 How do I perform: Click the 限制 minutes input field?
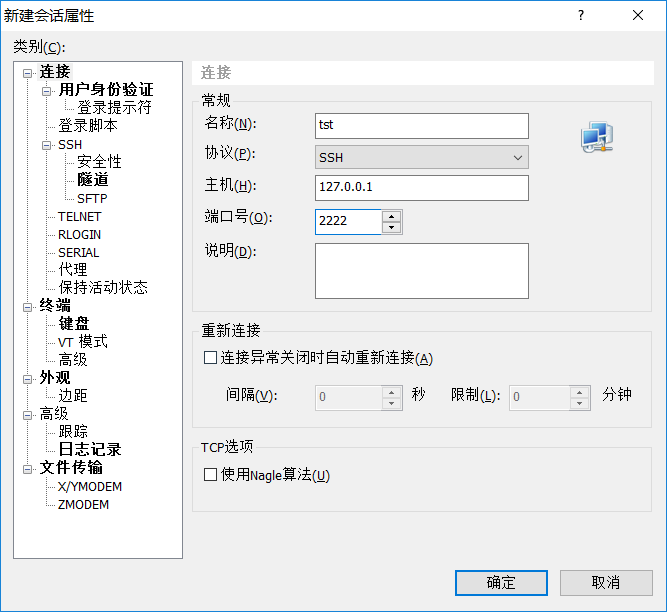[539, 398]
